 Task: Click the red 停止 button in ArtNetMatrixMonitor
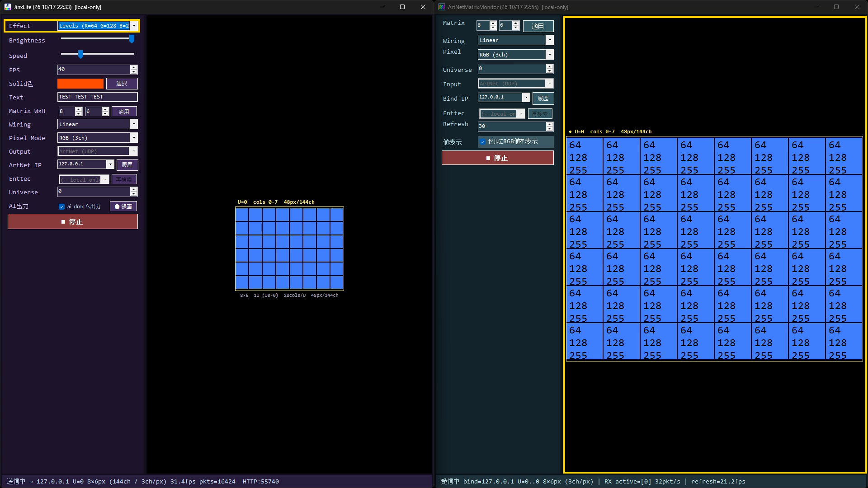click(498, 158)
